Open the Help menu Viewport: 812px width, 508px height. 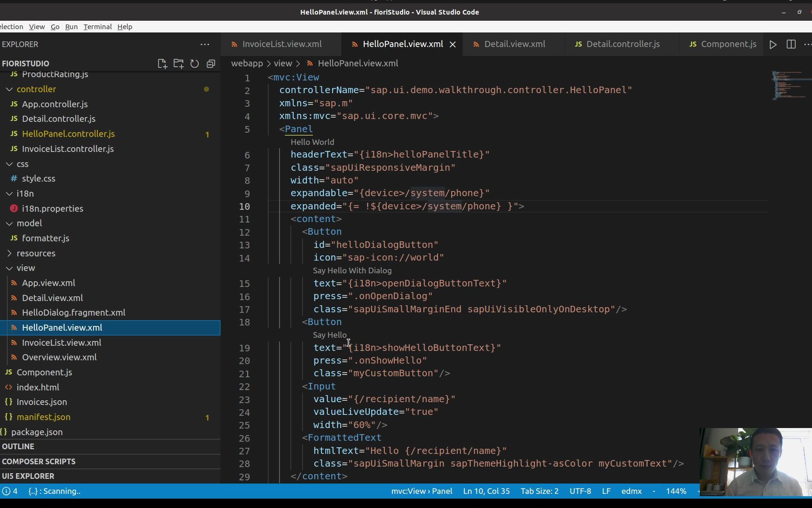click(x=125, y=27)
